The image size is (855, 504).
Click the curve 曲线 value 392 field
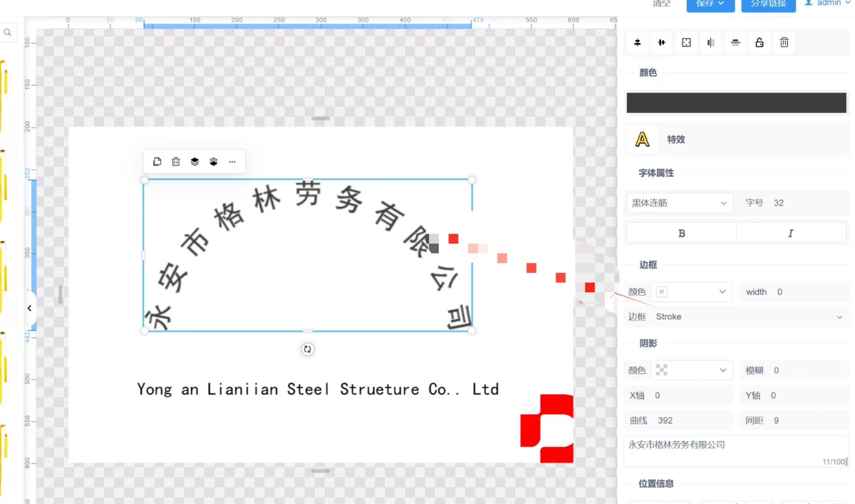[x=679, y=420]
